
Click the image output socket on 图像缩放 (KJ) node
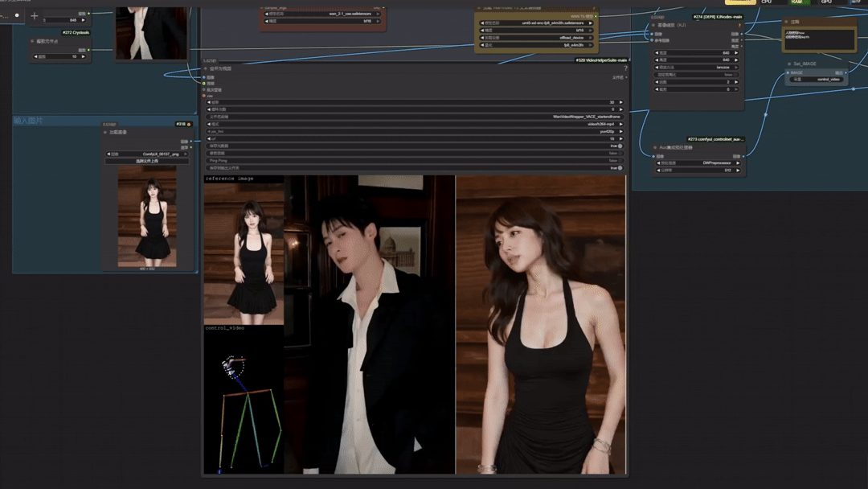pos(742,34)
